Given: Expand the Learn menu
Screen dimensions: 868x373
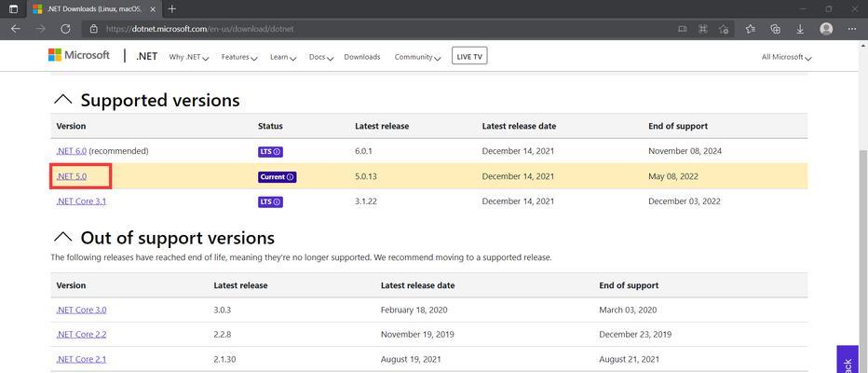Looking at the screenshot, I should click(283, 57).
